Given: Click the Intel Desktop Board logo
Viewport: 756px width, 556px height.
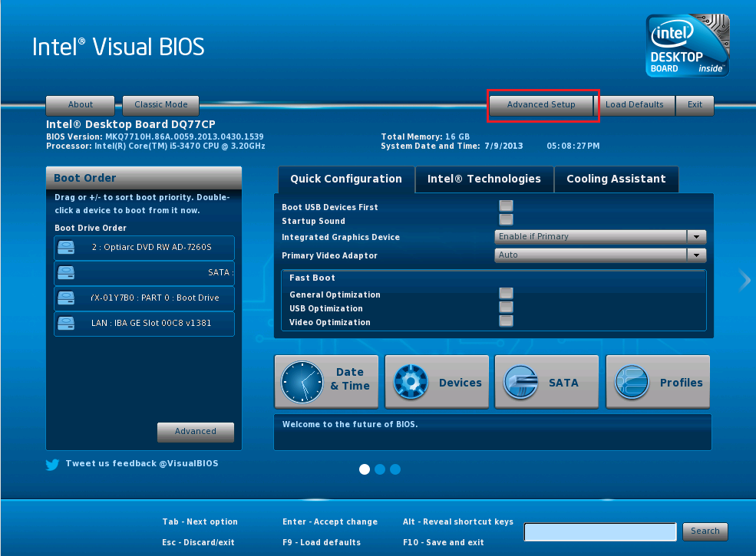Looking at the screenshot, I should 688,45.
